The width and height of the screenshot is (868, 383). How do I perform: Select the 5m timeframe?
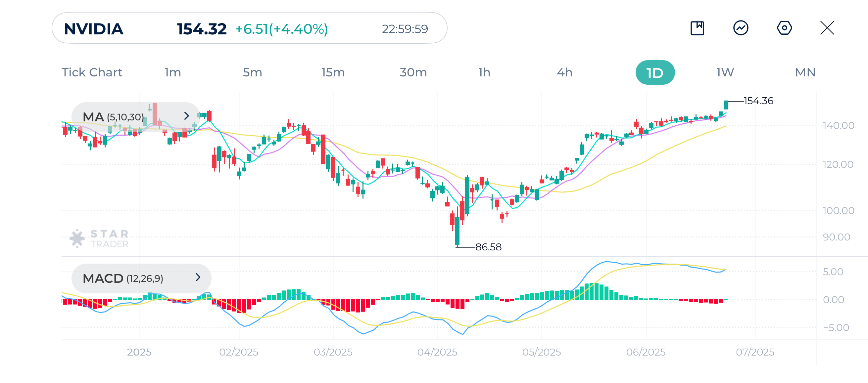click(252, 72)
